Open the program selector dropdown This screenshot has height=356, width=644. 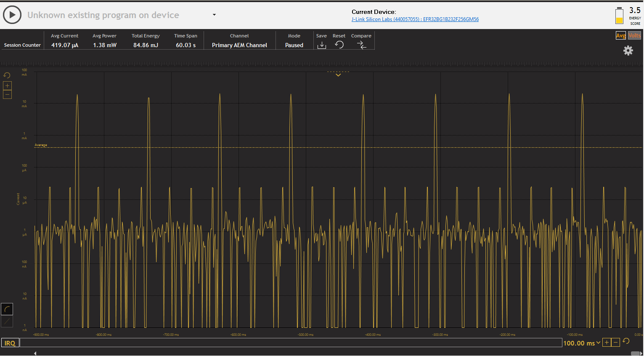[x=214, y=14]
